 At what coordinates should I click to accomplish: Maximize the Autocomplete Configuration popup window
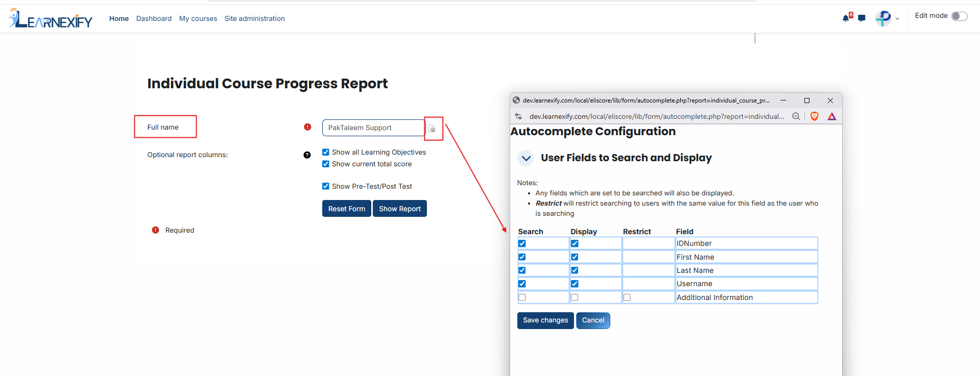(x=807, y=101)
